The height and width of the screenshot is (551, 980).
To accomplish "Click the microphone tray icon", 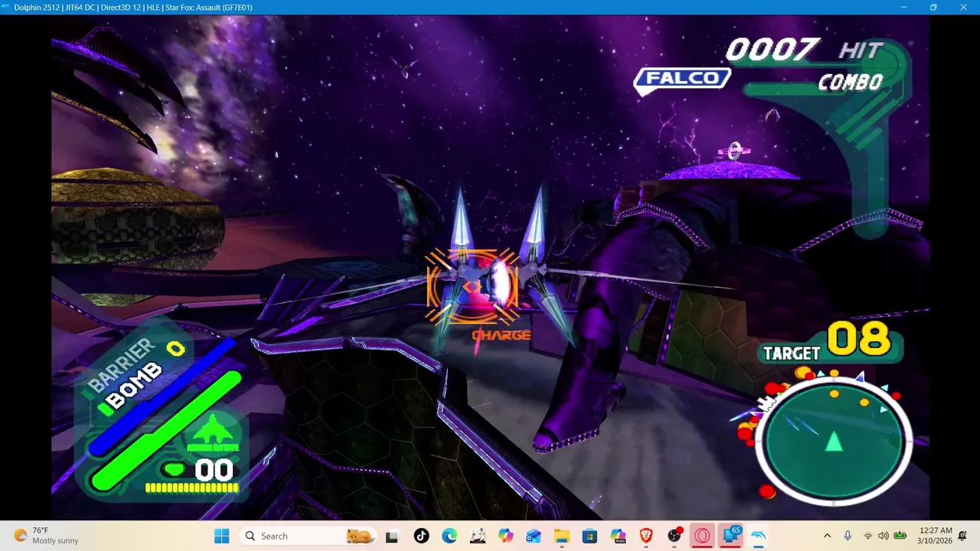I will click(848, 536).
